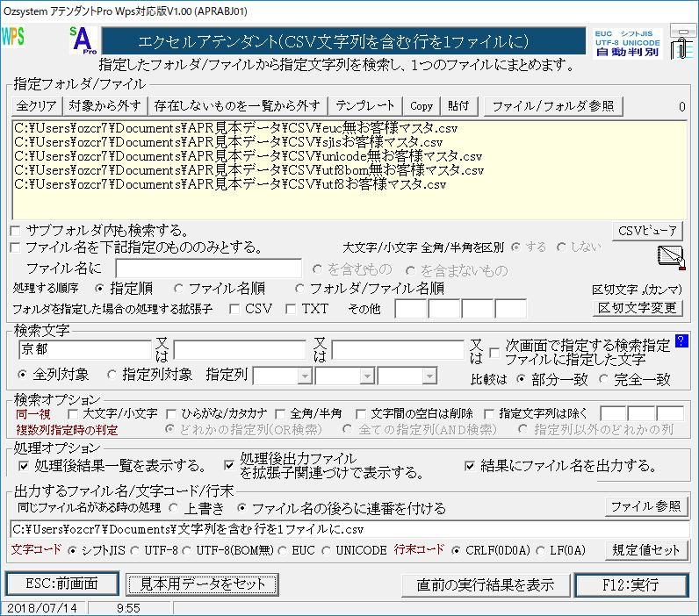Click the third search text field

398,349
